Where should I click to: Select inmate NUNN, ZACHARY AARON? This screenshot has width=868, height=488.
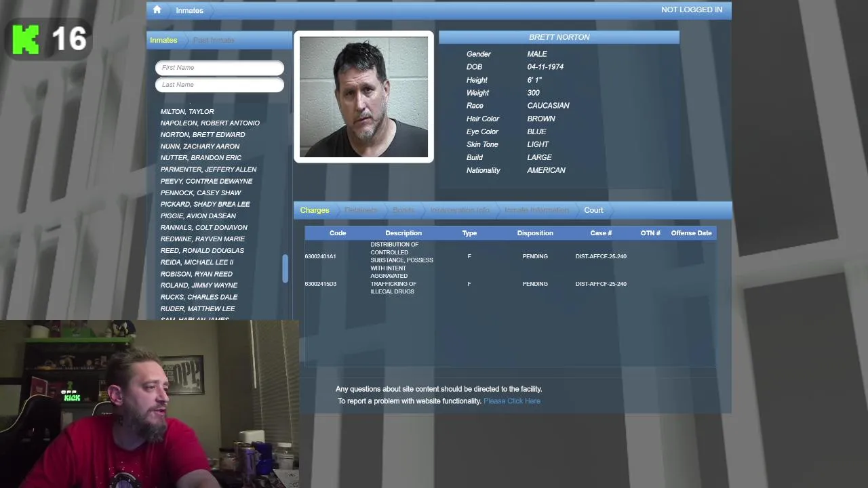200,146
